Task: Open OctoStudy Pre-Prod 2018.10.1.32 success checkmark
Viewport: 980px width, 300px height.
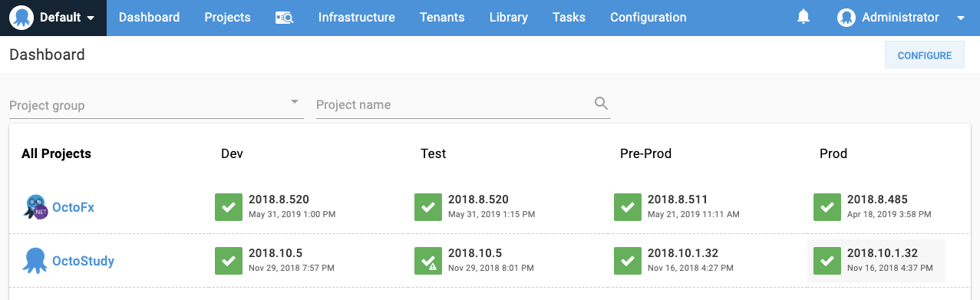Action: pos(627,261)
